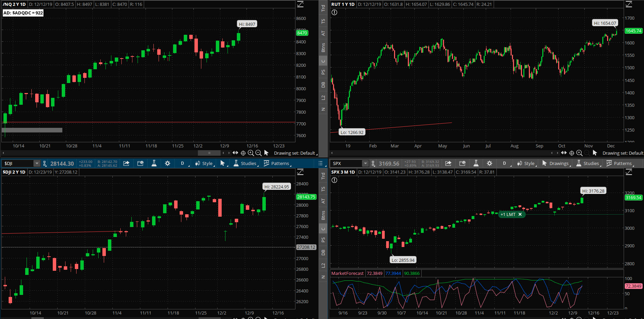Open quote details icon in $DJI toolbar

pos(140,163)
